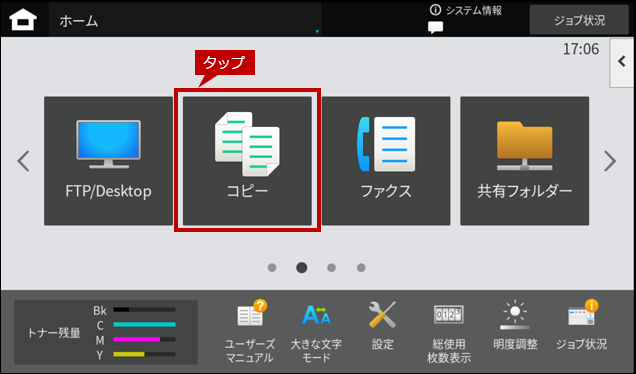
Task: Click the トナー残量 toner level panel
Action: coord(106,332)
